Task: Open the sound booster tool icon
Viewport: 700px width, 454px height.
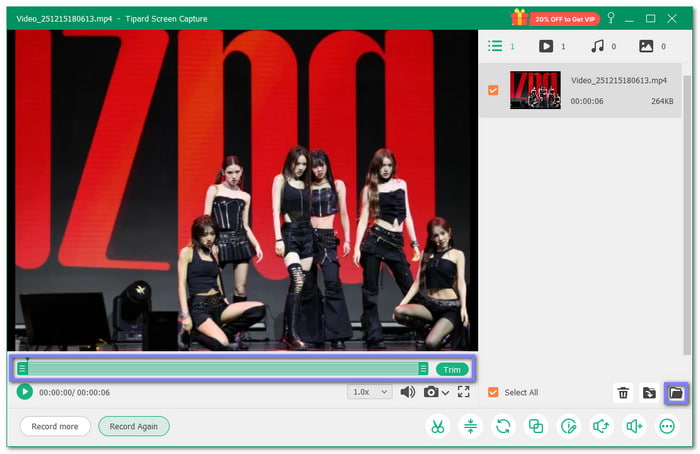Action: 634,426
